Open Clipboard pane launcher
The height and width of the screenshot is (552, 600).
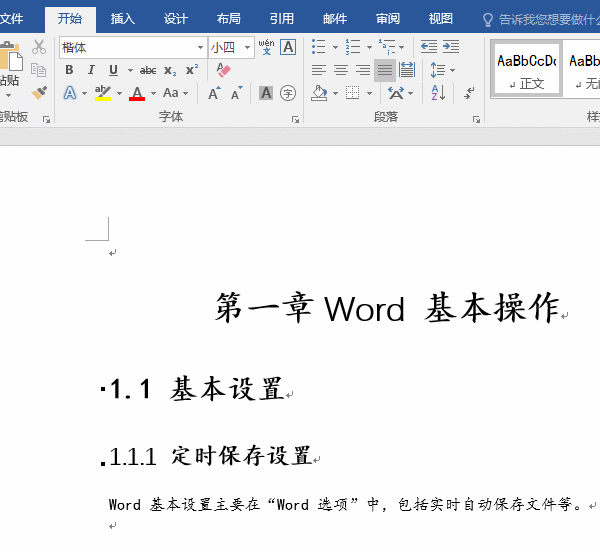(46, 120)
